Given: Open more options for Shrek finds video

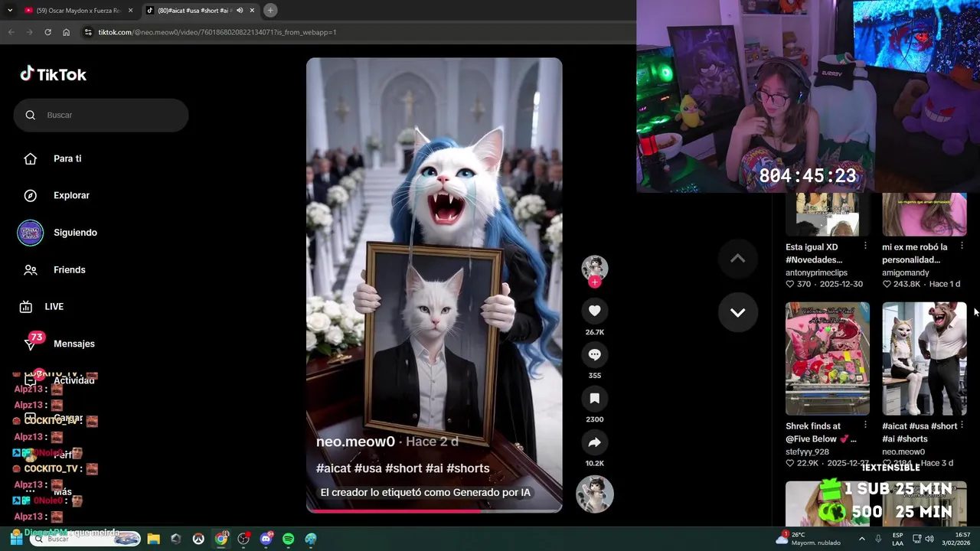Looking at the screenshot, I should point(865,425).
